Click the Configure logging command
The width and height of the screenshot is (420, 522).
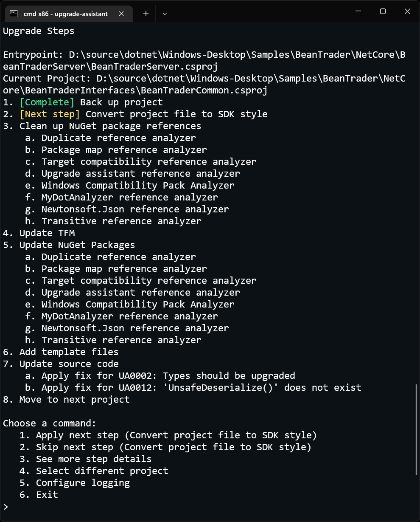coord(83,483)
